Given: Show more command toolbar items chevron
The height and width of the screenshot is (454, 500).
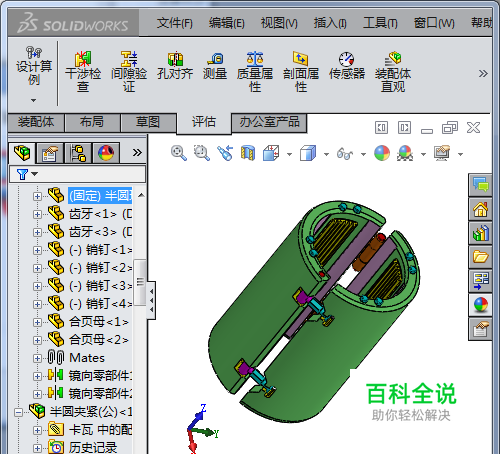Looking at the screenshot, I should [x=483, y=73].
